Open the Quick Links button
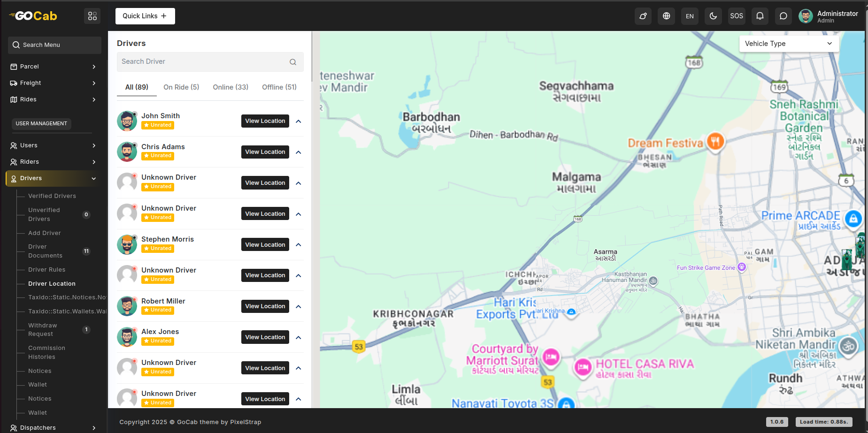 click(145, 16)
